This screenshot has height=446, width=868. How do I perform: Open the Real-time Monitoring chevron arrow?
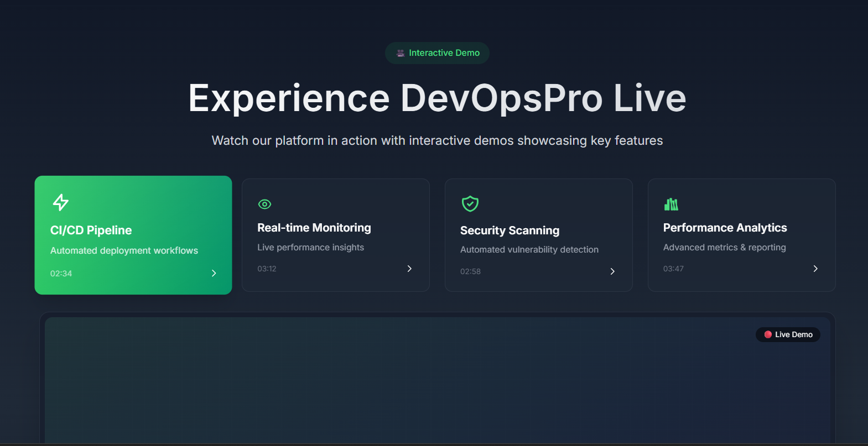click(x=409, y=269)
